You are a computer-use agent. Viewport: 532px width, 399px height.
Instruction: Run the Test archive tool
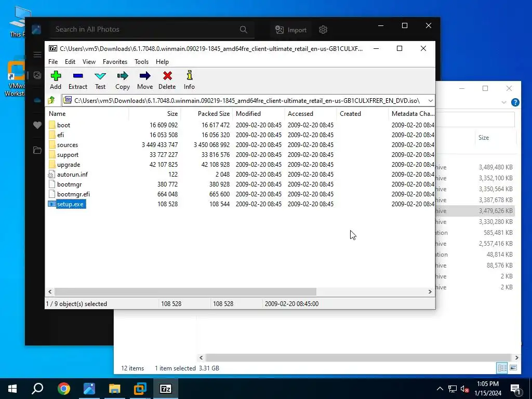(x=100, y=76)
